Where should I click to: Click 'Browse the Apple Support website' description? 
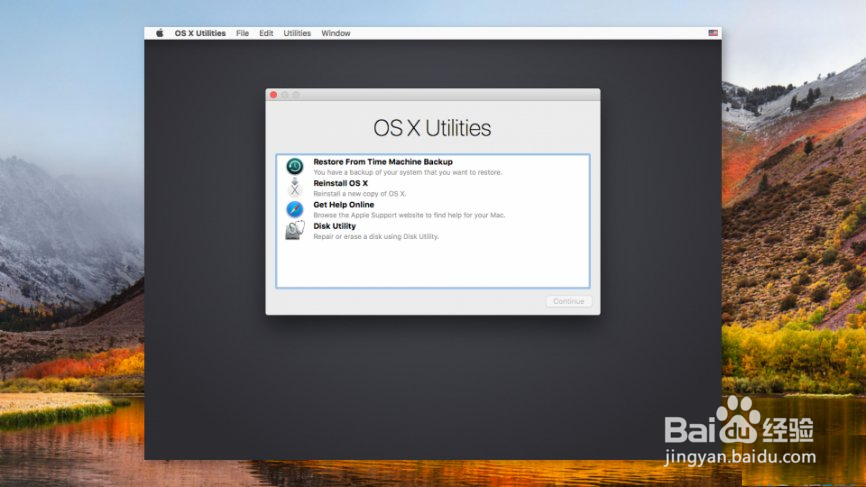(409, 215)
